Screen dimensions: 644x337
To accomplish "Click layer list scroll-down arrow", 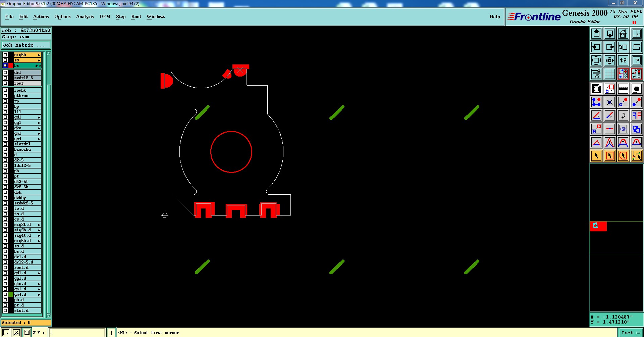I will tap(49, 316).
